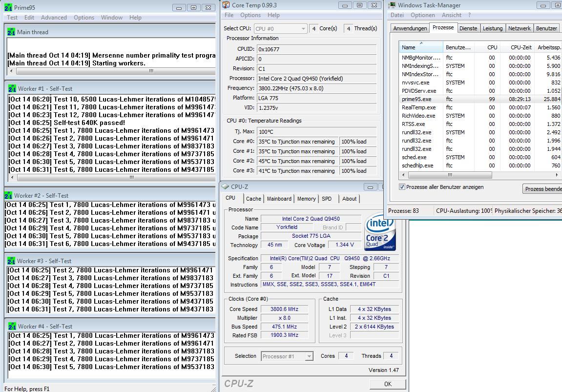This screenshot has height=392, width=562.
Task: Click the Frequency field showing 3800.22MHz
Action: (x=317, y=88)
